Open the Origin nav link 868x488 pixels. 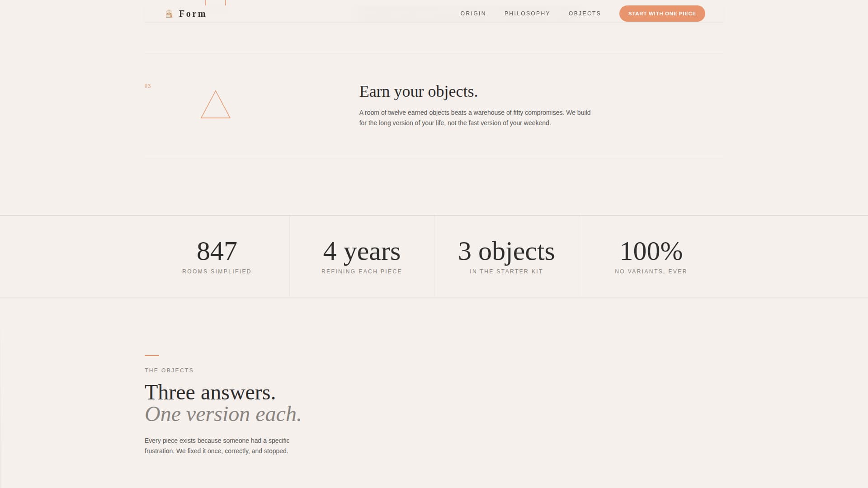coord(473,14)
